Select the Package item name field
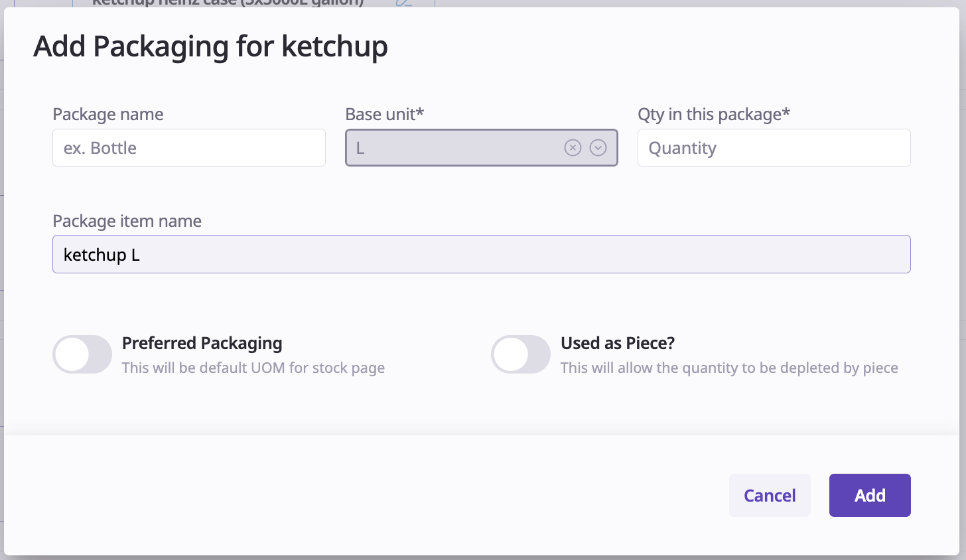Image resolution: width=966 pixels, height=560 pixels. click(x=481, y=255)
